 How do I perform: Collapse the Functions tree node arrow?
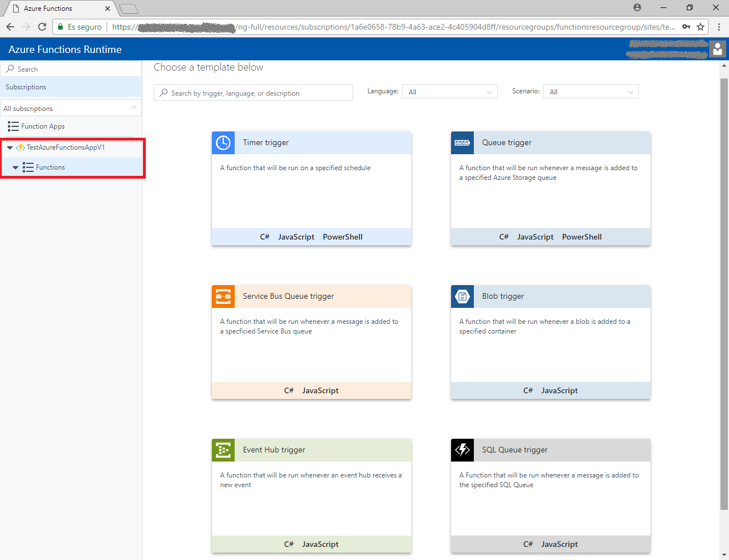click(15, 168)
